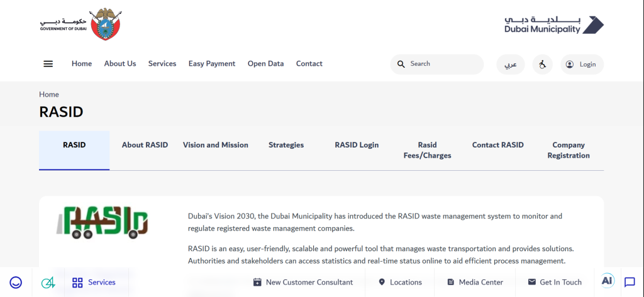Click paragraph starting "RASID is an easy"
This screenshot has width=644, height=297.
pyautogui.click(x=380, y=255)
